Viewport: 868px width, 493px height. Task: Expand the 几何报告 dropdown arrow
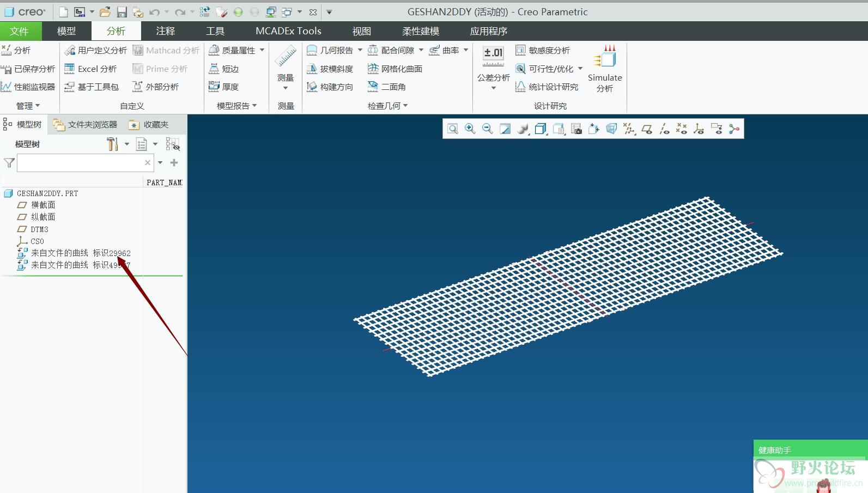pyautogui.click(x=360, y=50)
